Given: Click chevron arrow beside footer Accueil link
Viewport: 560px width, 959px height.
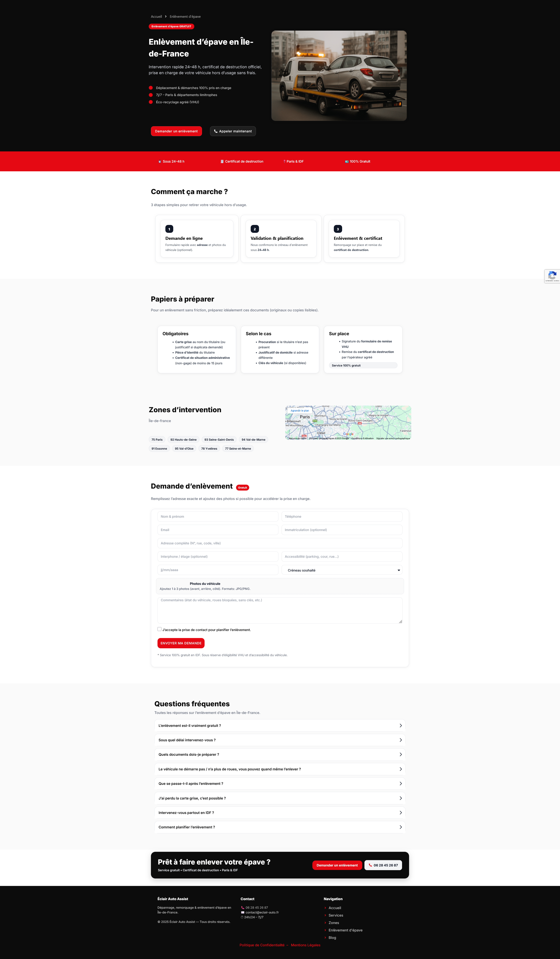Looking at the screenshot, I should 325,908.
